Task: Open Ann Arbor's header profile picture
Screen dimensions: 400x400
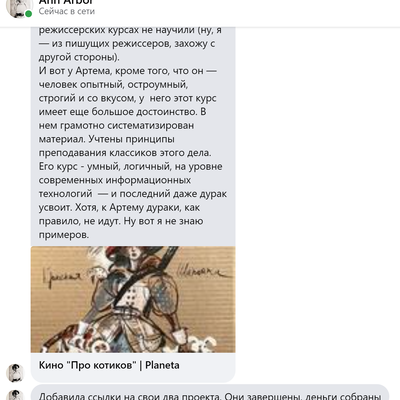Action: tap(18, 7)
